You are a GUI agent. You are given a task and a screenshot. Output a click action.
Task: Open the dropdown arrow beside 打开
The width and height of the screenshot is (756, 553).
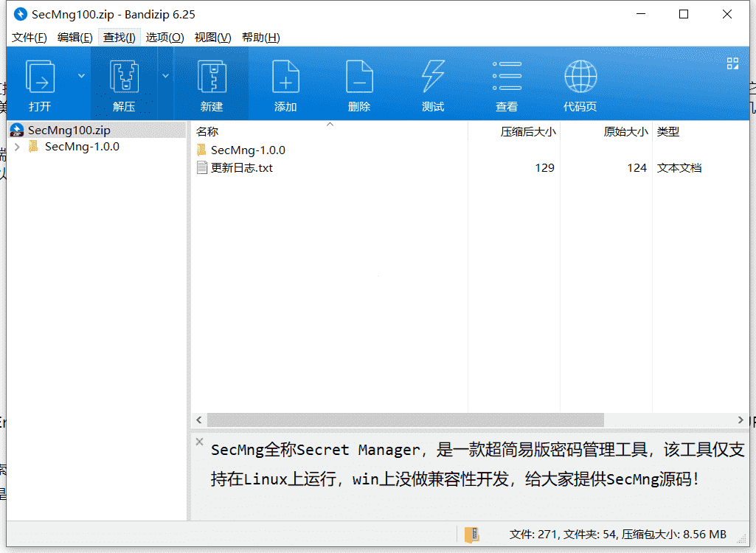coord(81,76)
